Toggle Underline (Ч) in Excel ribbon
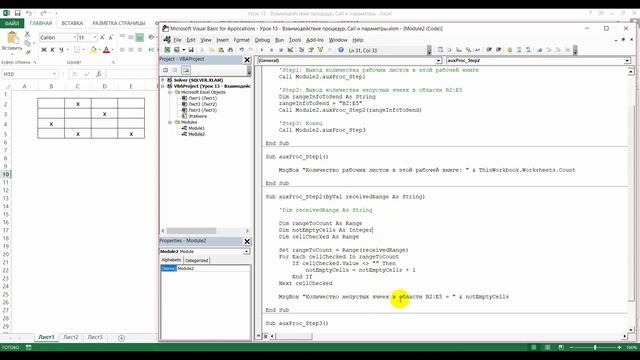Screen dimensions: 640x360 61,50
